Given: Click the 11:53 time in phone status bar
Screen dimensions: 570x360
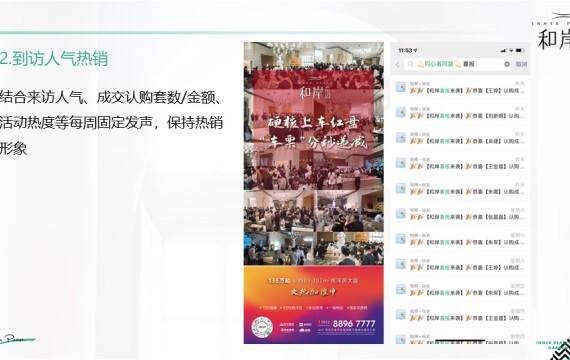Looking at the screenshot, I should (x=406, y=50).
